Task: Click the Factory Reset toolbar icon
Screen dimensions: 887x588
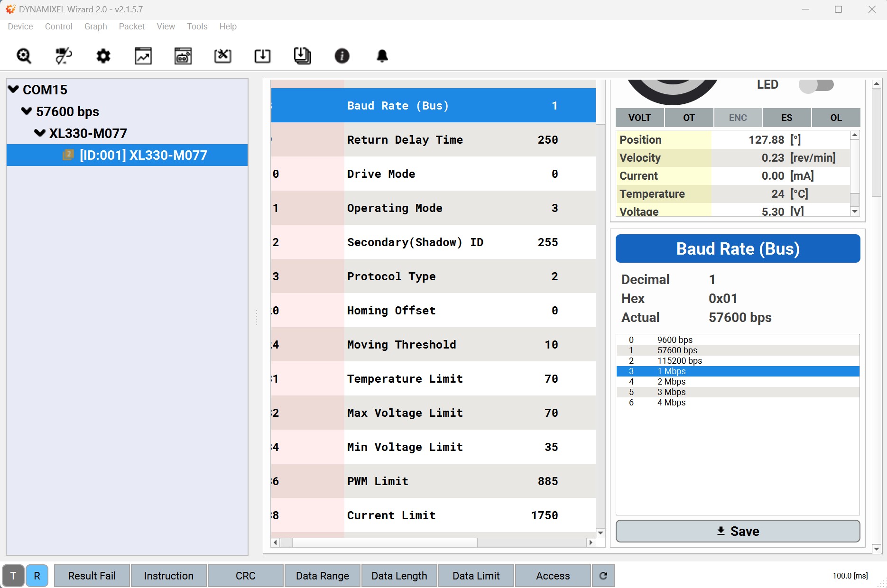Action: (x=223, y=56)
